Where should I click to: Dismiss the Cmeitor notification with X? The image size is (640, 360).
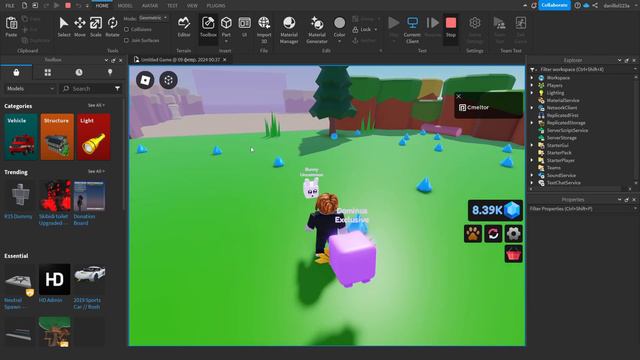(458, 96)
